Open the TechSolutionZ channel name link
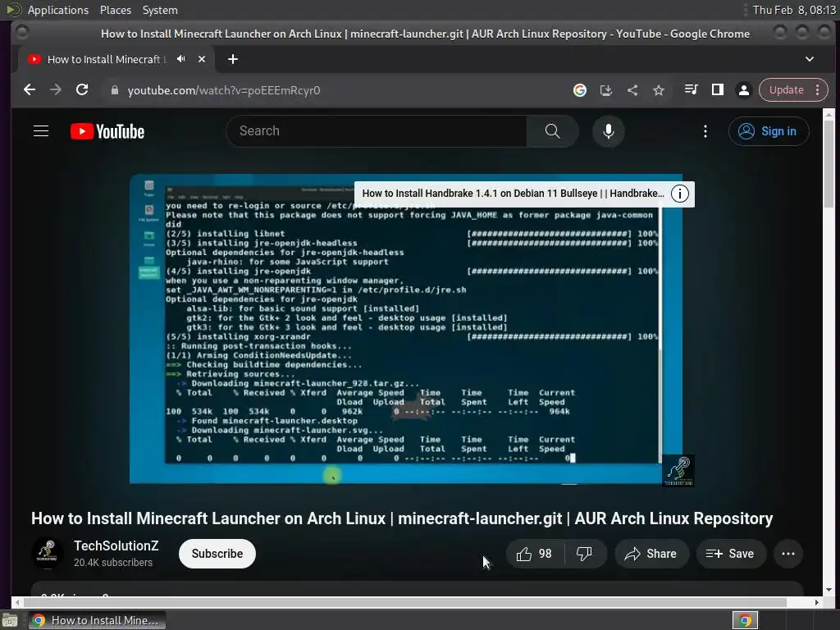 coord(116,546)
